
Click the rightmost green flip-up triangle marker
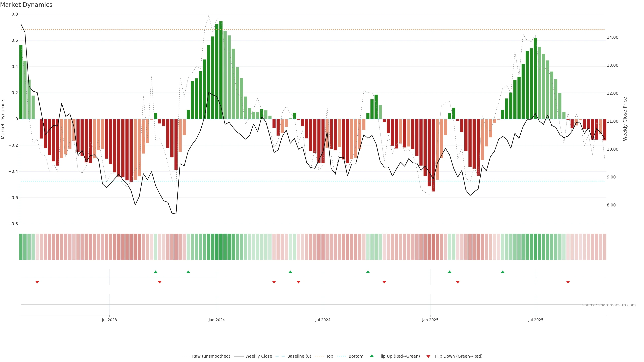(502, 272)
